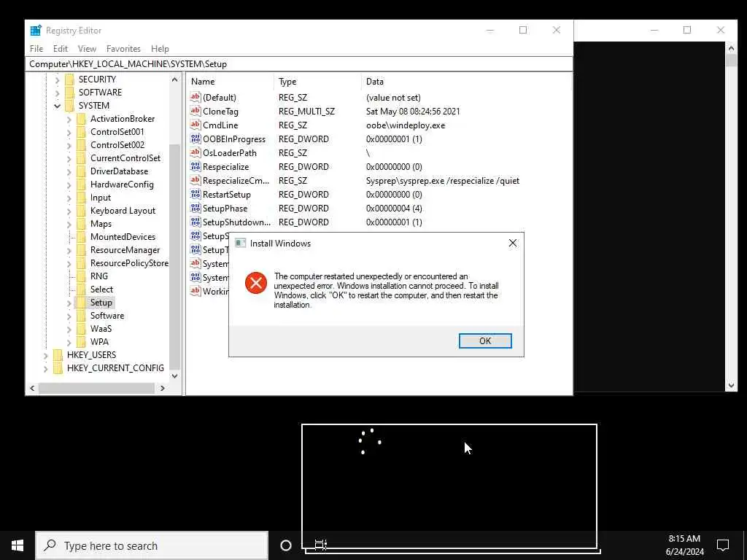Expand the SOFTWARE hive key

tap(57, 93)
